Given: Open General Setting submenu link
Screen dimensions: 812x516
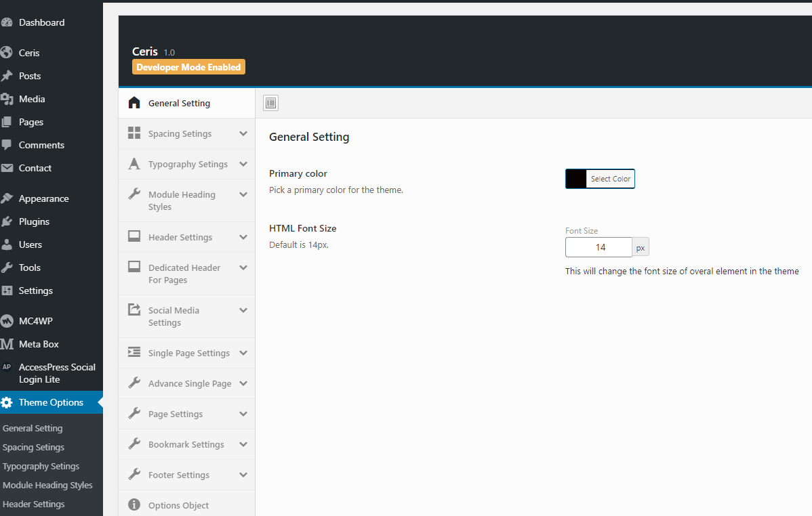Looking at the screenshot, I should [x=33, y=429].
